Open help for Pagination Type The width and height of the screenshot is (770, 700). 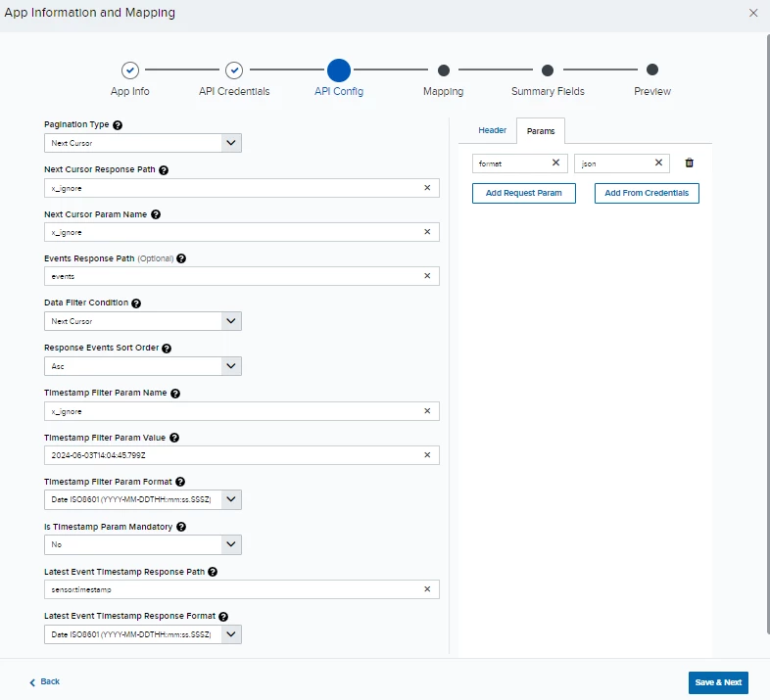click(118, 125)
